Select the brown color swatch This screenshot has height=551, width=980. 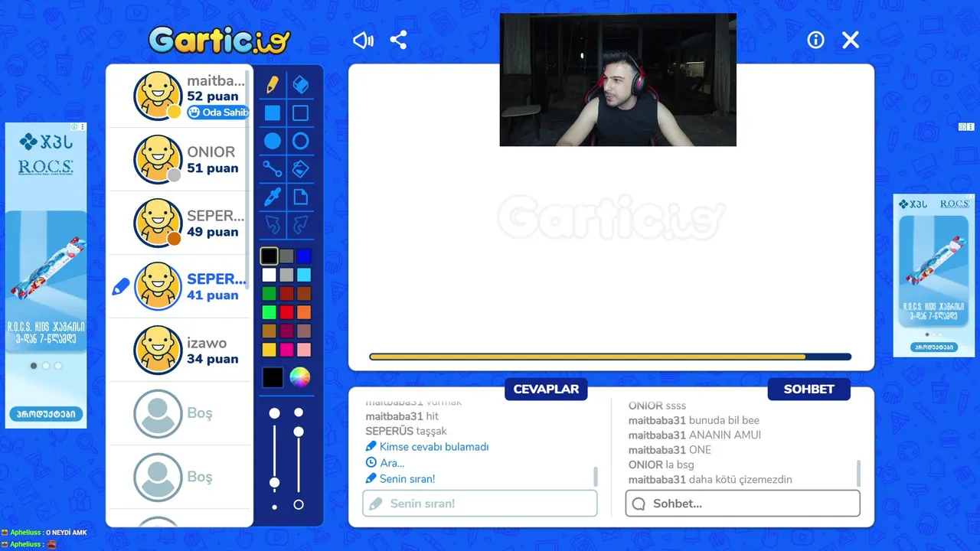coord(304,293)
